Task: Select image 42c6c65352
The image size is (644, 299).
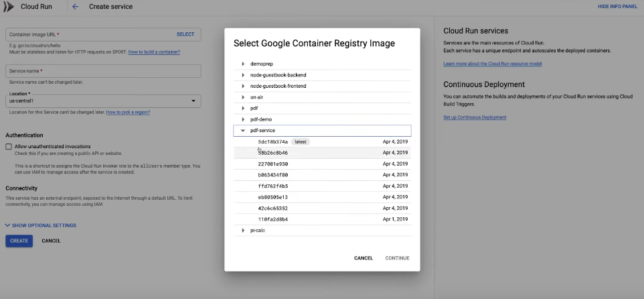Action: coord(322,208)
